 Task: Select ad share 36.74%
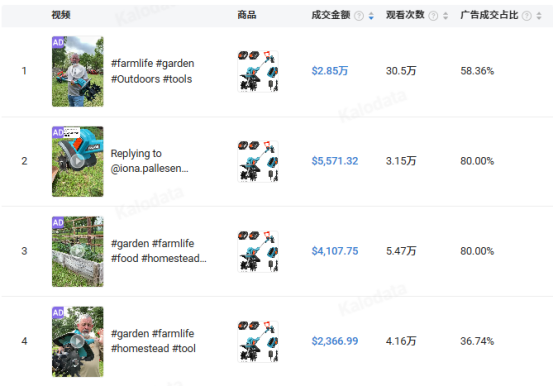coord(477,341)
